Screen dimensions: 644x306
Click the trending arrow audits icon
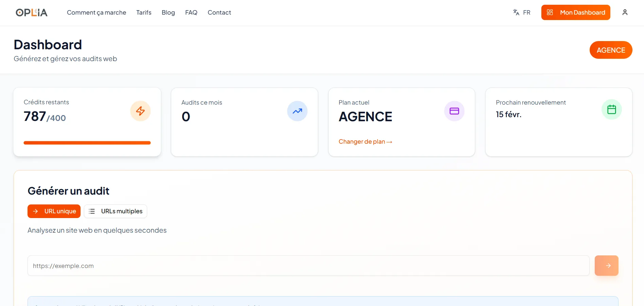[297, 111]
